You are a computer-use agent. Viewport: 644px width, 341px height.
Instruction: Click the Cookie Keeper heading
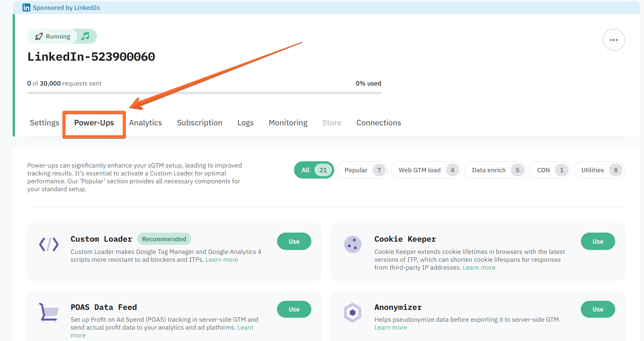405,239
